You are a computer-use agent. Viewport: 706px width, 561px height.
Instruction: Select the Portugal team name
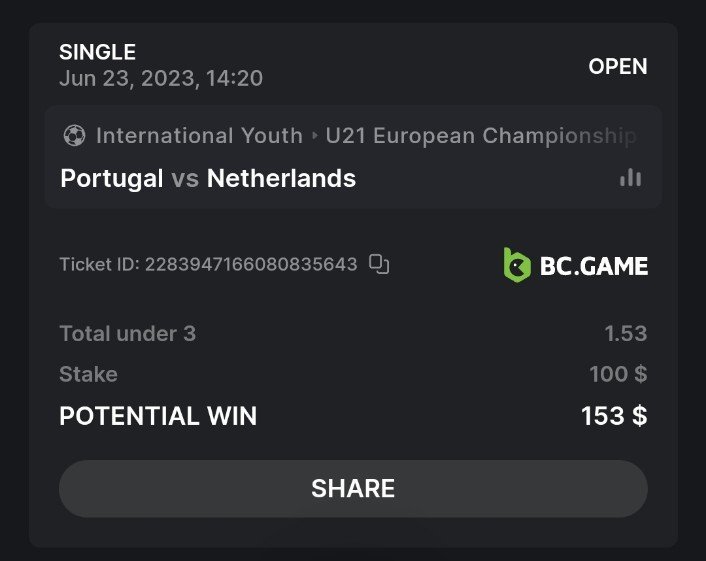point(112,179)
